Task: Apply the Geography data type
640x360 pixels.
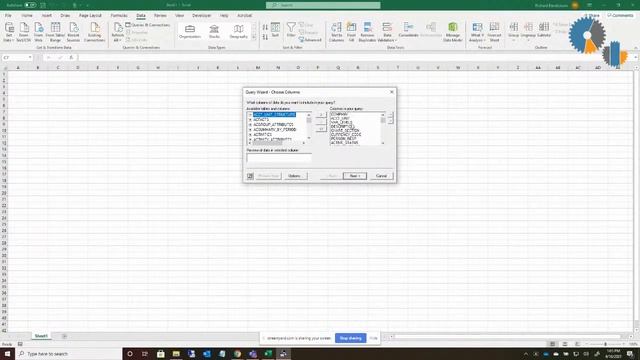Action: tap(238, 31)
